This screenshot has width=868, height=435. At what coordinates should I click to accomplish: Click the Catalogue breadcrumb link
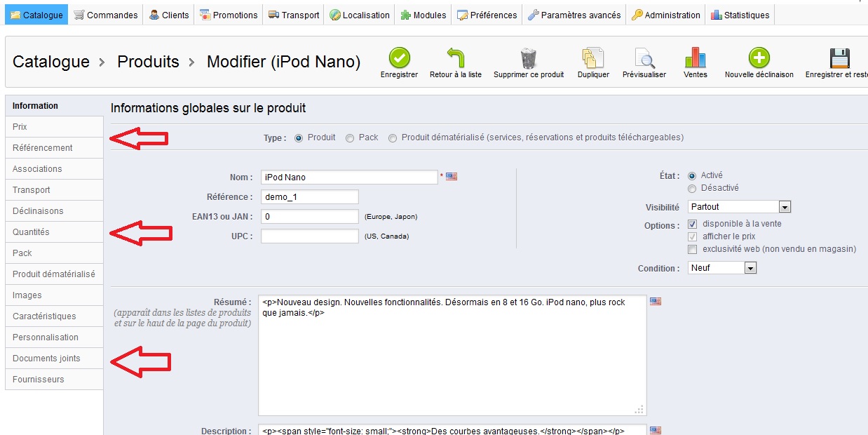(51, 62)
